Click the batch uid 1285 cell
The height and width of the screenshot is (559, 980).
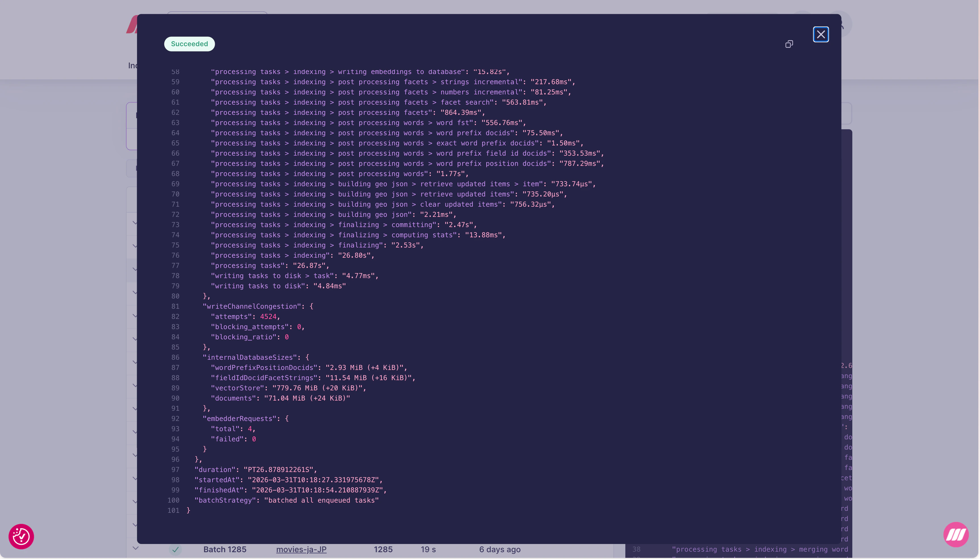click(383, 549)
